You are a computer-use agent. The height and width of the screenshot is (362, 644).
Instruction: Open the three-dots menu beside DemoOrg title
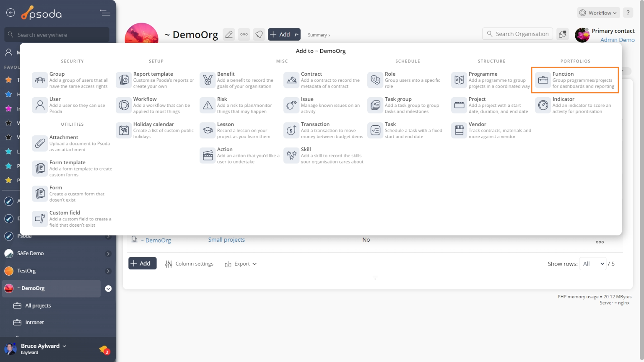[x=244, y=34]
